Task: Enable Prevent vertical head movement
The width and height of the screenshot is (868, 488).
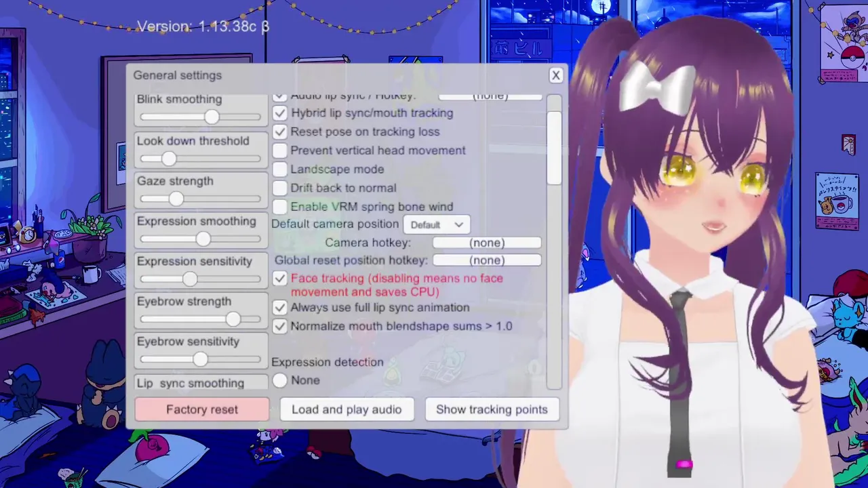Action: coord(280,150)
